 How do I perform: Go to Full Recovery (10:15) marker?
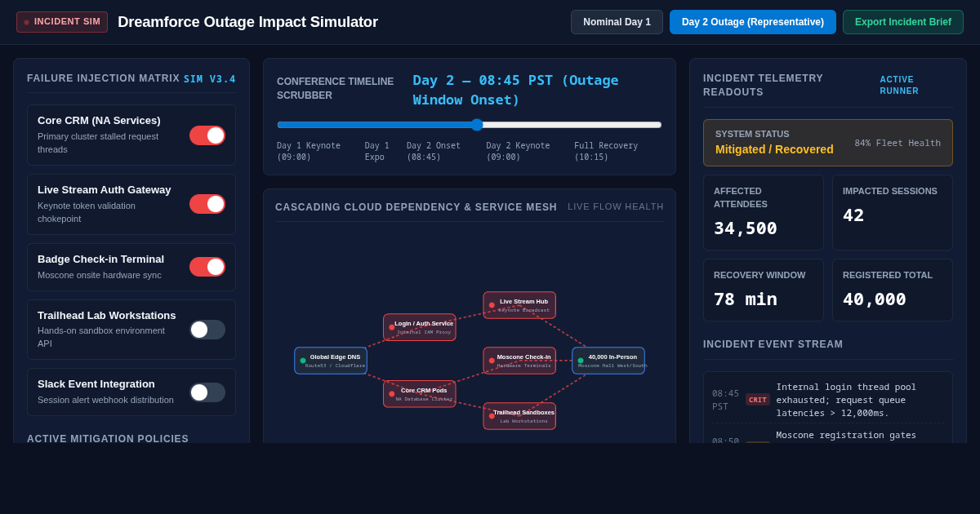pos(606,151)
